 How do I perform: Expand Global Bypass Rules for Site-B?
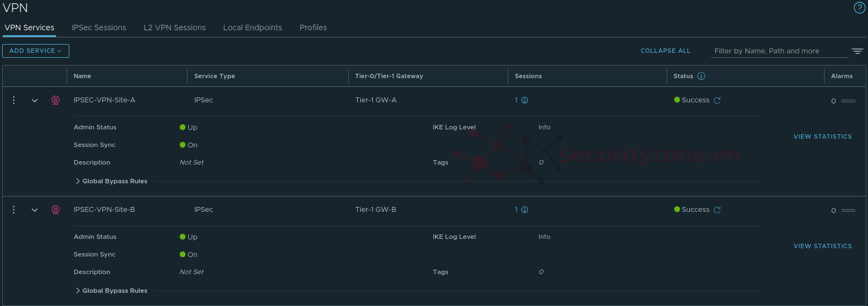click(78, 291)
